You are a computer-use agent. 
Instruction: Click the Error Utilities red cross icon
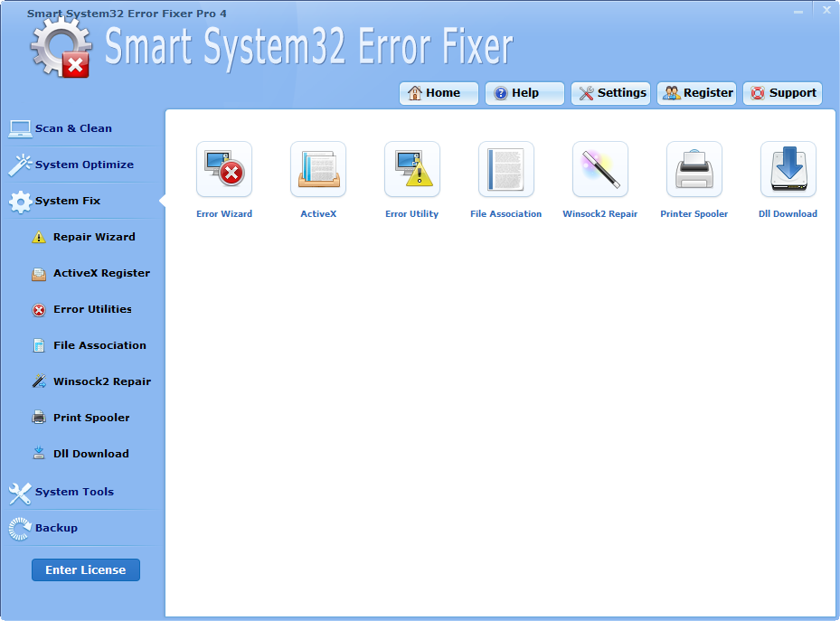39,310
